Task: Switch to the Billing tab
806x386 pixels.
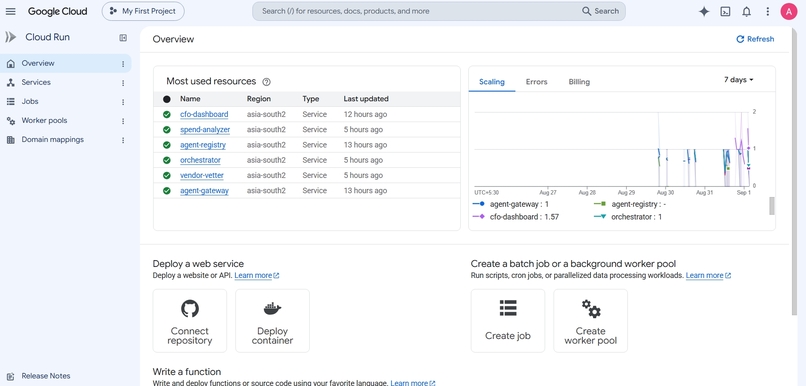Action: [x=579, y=82]
